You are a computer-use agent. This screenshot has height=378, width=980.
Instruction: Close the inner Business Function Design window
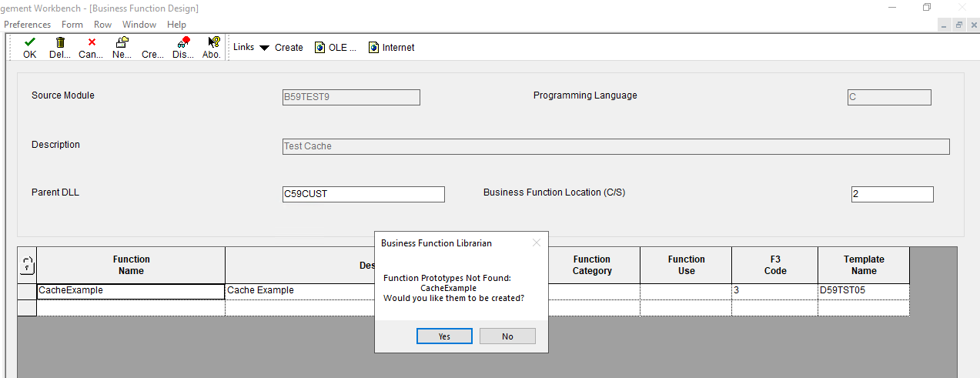(972, 25)
